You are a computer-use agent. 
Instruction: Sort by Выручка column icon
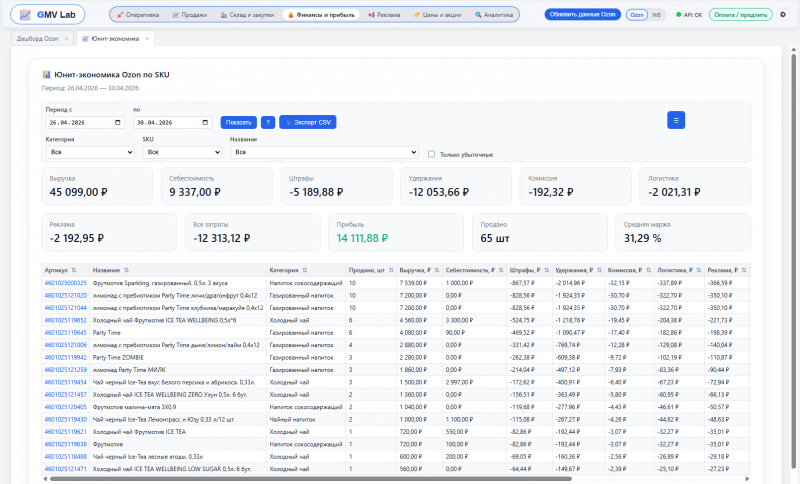pos(437,270)
